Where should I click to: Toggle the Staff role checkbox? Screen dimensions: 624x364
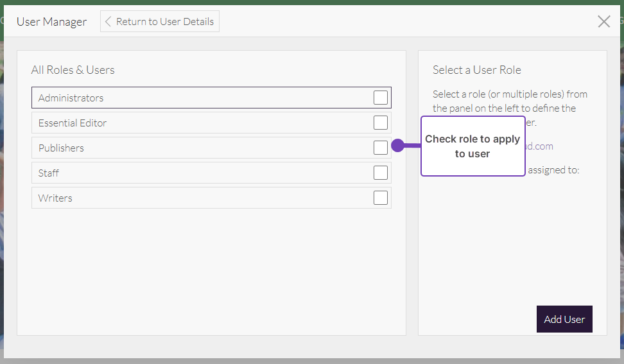pyautogui.click(x=381, y=173)
